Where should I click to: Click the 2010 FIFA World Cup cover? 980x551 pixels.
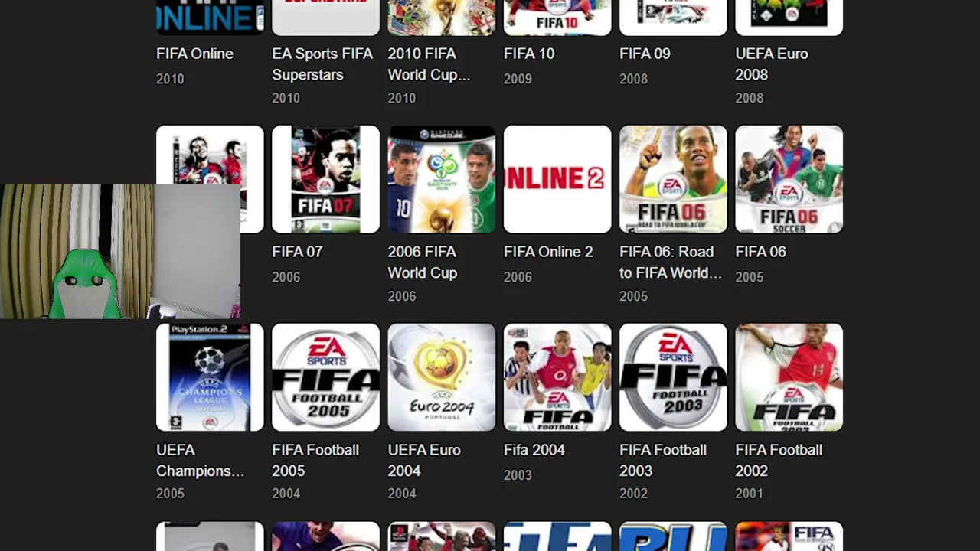(x=442, y=17)
